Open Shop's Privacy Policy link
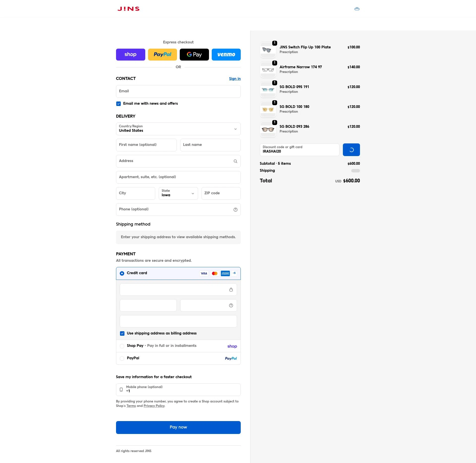 coord(154,406)
